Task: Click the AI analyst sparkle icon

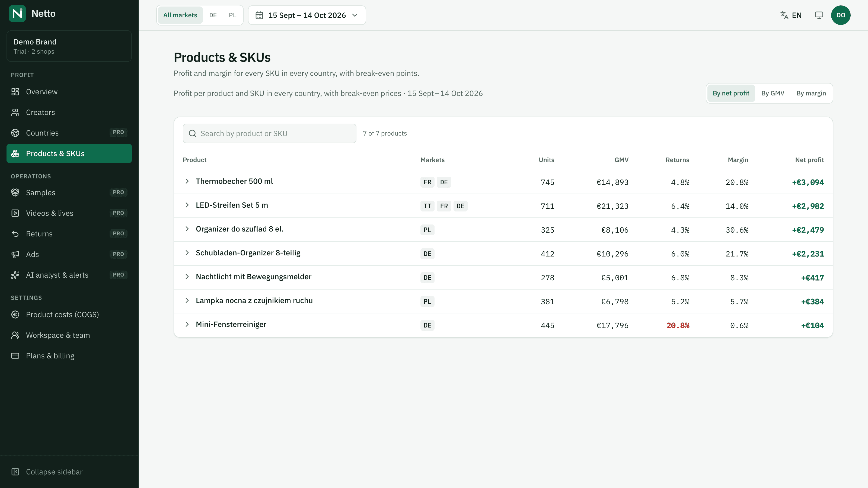Action: (15, 275)
